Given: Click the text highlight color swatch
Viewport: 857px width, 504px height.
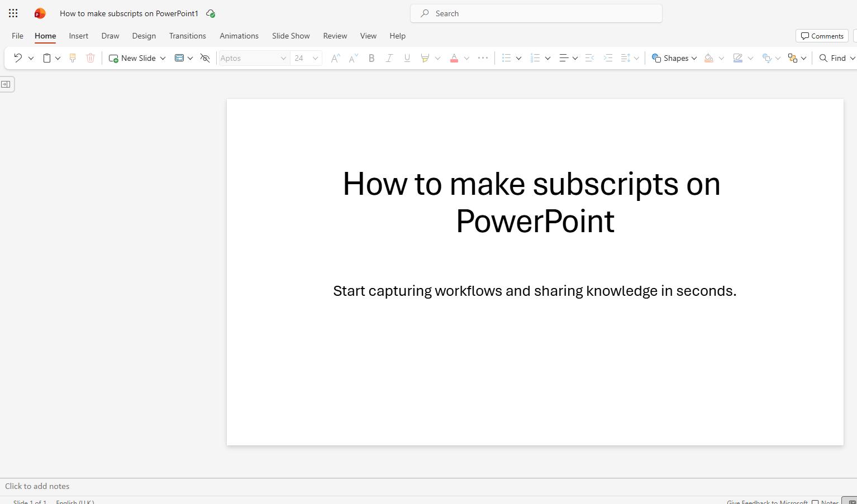Looking at the screenshot, I should click(x=425, y=58).
